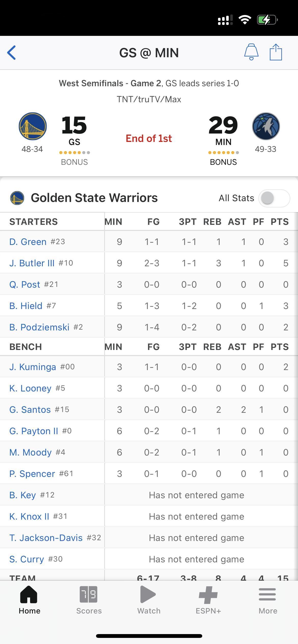View S. Curry player page
This screenshot has width=298, height=644.
(27, 559)
